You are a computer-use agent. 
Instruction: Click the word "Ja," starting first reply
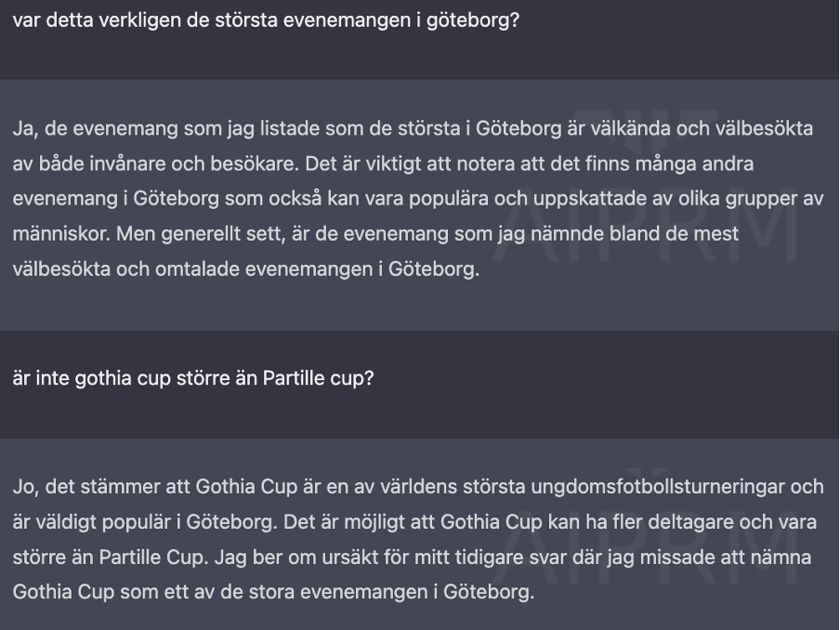(x=25, y=128)
